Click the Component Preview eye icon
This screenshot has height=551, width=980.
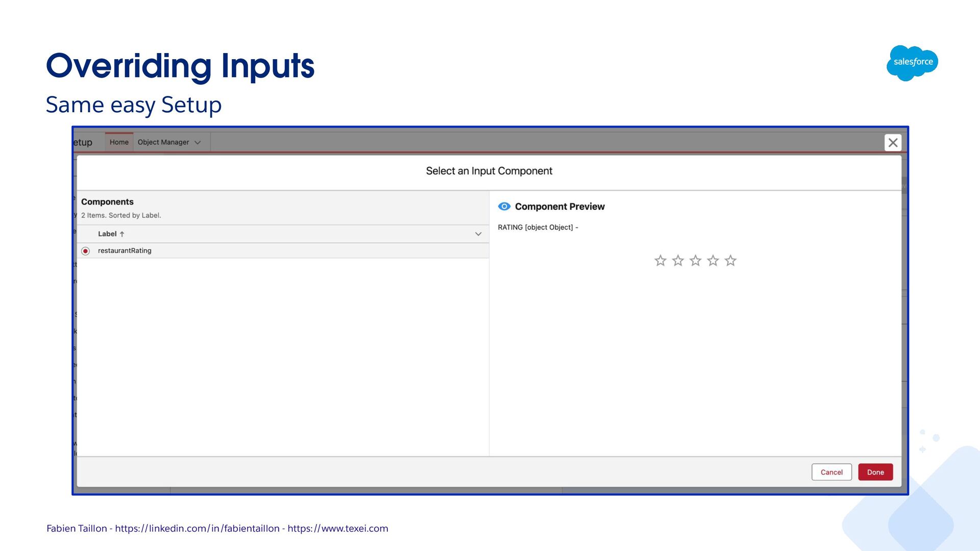tap(504, 207)
